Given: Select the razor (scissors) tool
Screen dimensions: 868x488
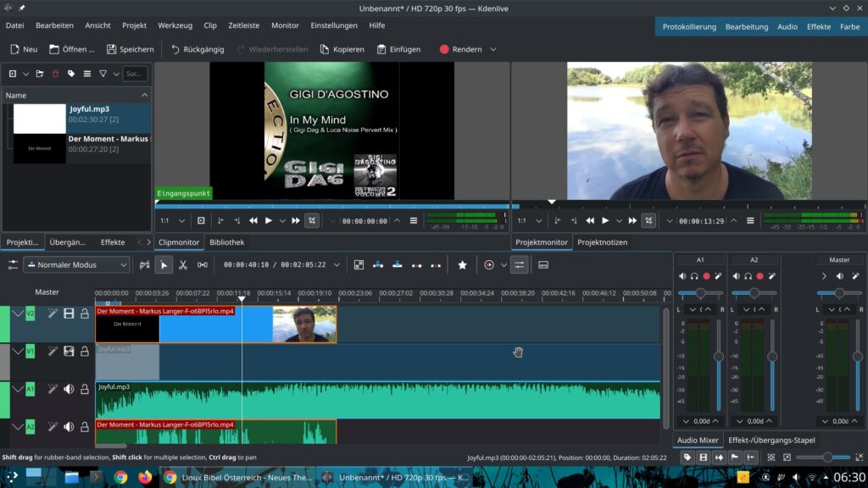Looking at the screenshot, I should coord(183,265).
